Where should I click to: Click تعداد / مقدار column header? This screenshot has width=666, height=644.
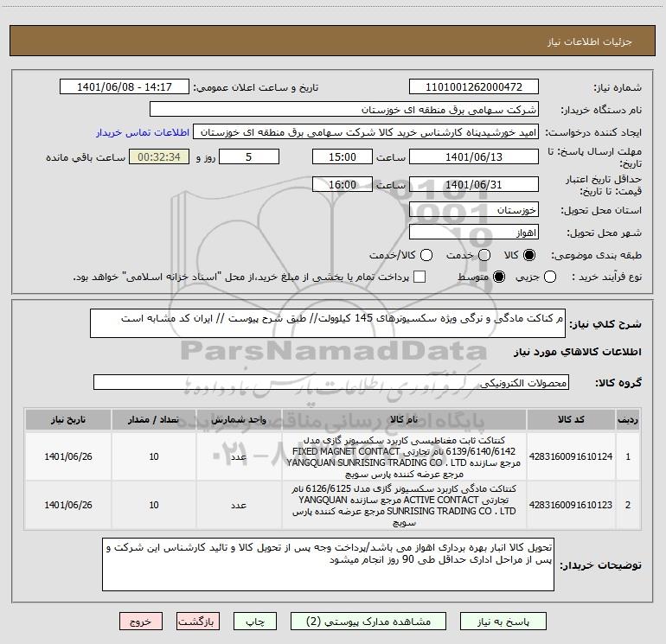tap(154, 419)
